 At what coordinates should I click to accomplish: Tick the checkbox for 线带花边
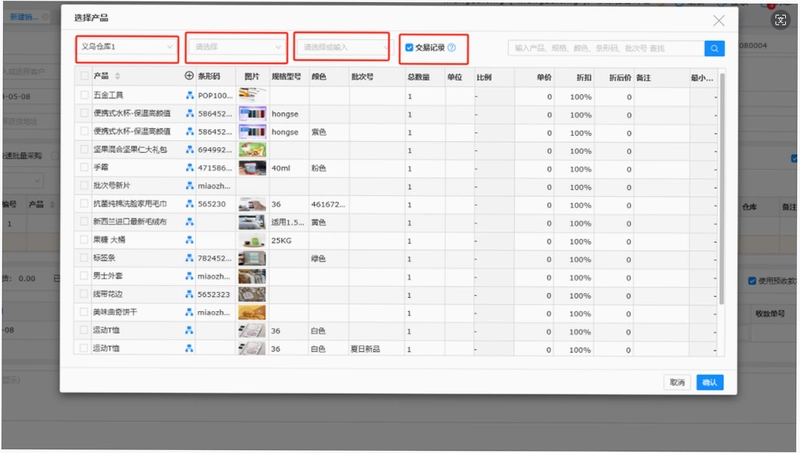pyautogui.click(x=84, y=294)
